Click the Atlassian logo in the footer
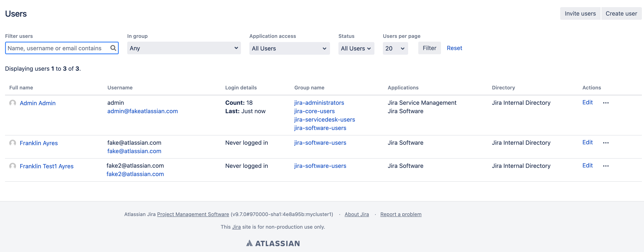Viewport: 644px width, 252px height. point(273,243)
